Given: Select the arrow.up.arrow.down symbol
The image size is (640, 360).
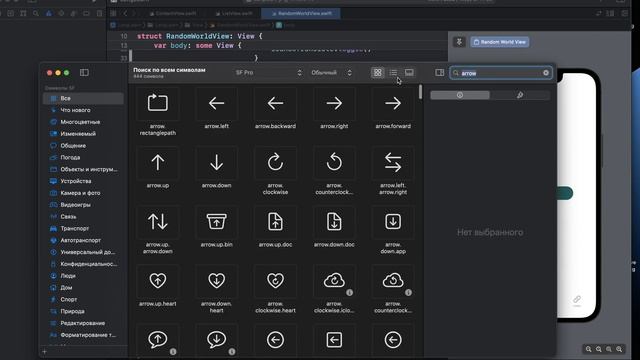Looking at the screenshot, I should pos(158,222).
